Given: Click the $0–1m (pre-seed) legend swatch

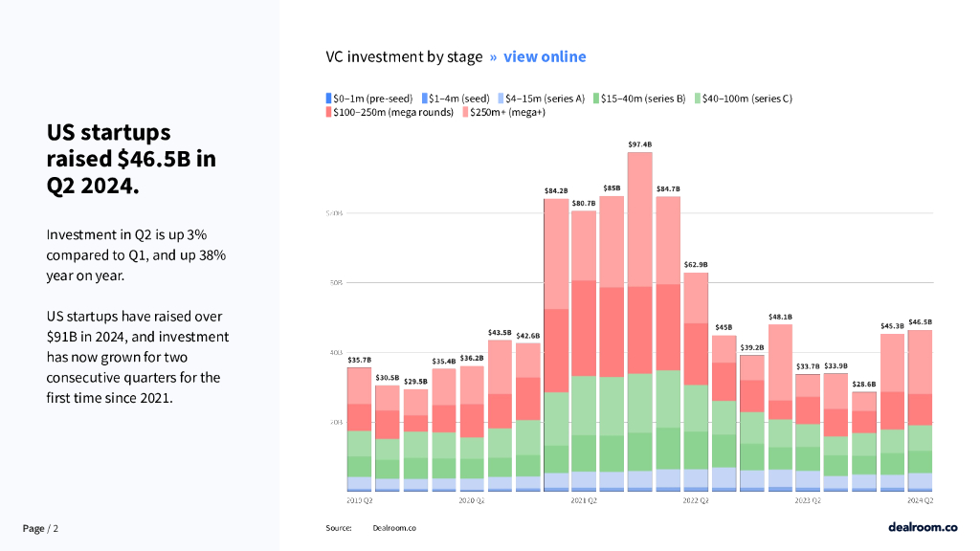Looking at the screenshot, I should (x=329, y=99).
